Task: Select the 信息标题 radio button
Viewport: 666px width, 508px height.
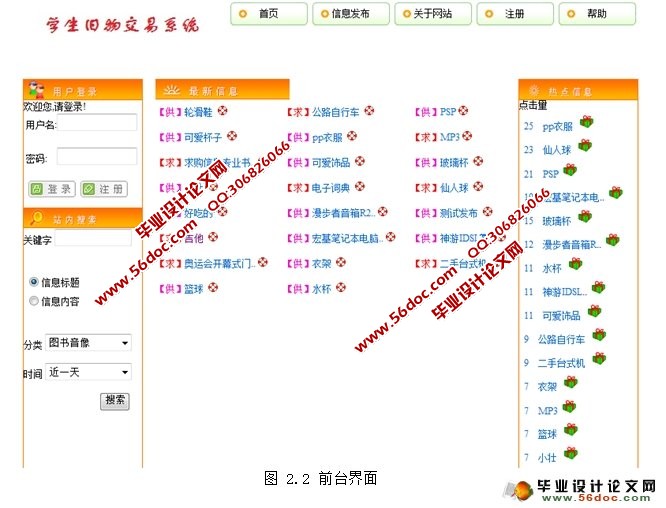Action: click(x=34, y=282)
